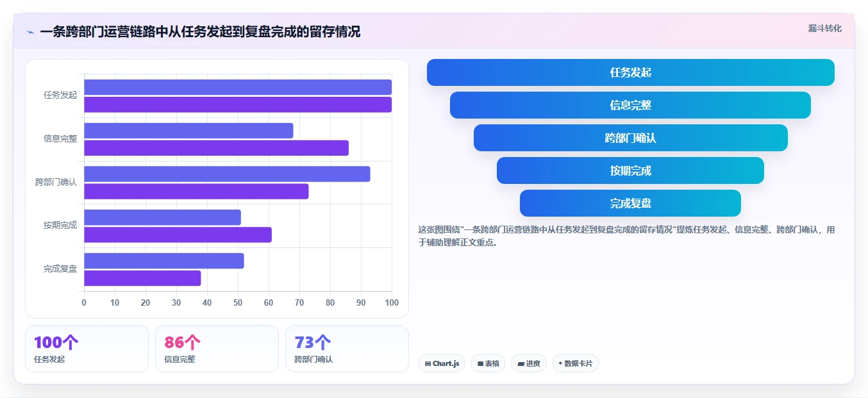The height and width of the screenshot is (398, 868).
Task: Click the x-axis tick label 90
Action: (361, 303)
